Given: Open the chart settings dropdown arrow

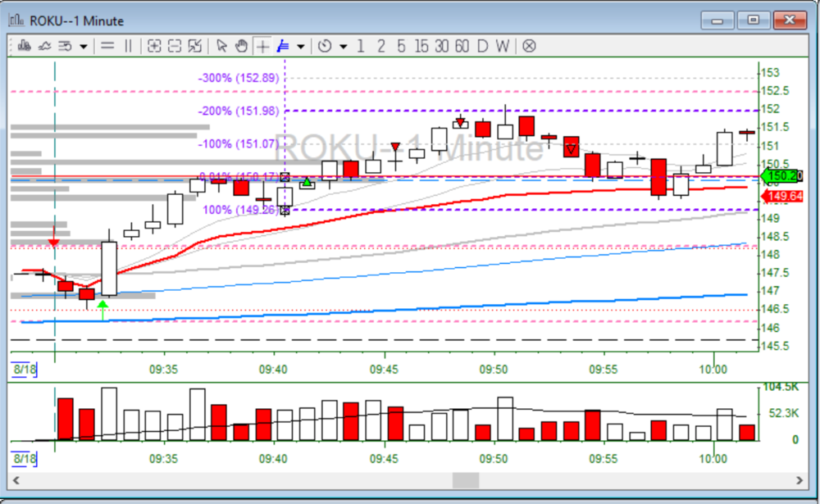Looking at the screenshot, I should click(x=84, y=46).
